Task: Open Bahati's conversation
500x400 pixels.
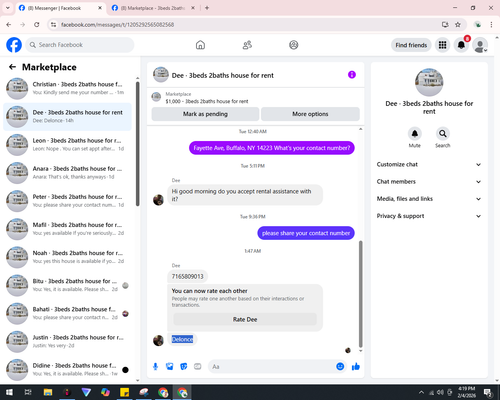Action: click(67, 313)
